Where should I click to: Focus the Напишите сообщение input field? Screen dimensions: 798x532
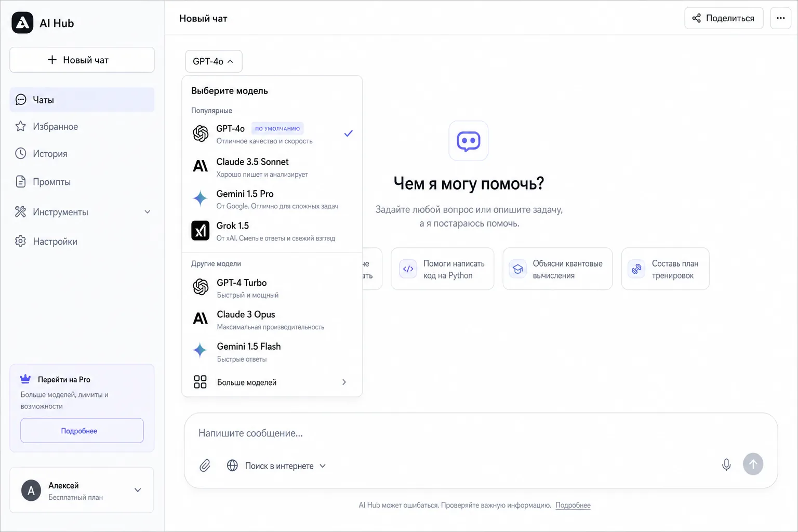pos(481,433)
